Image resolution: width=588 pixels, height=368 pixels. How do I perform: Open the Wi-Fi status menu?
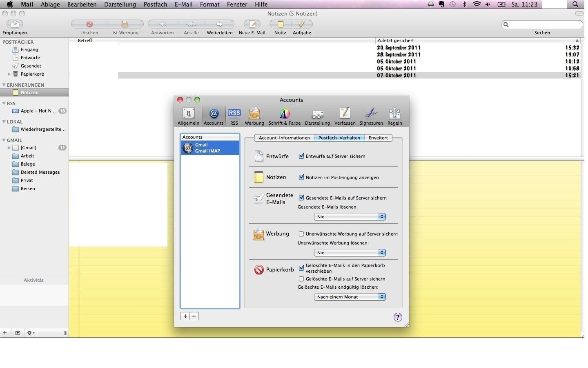coord(477,4)
